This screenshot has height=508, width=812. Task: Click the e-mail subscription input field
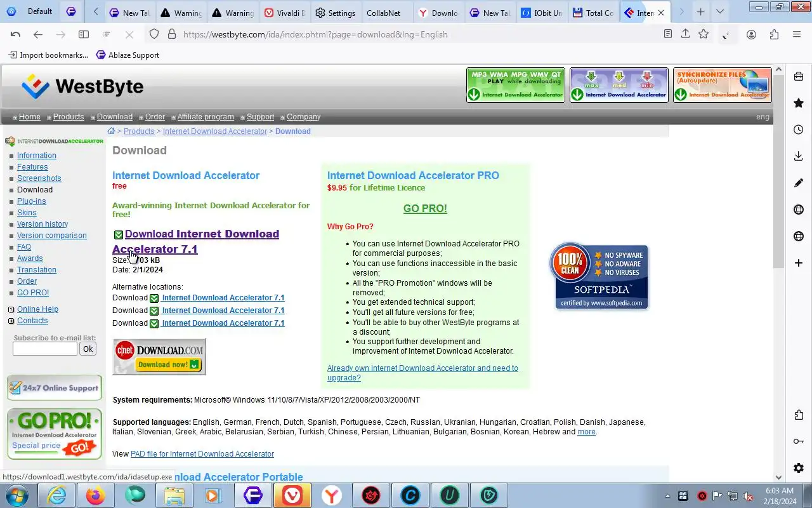(45, 349)
